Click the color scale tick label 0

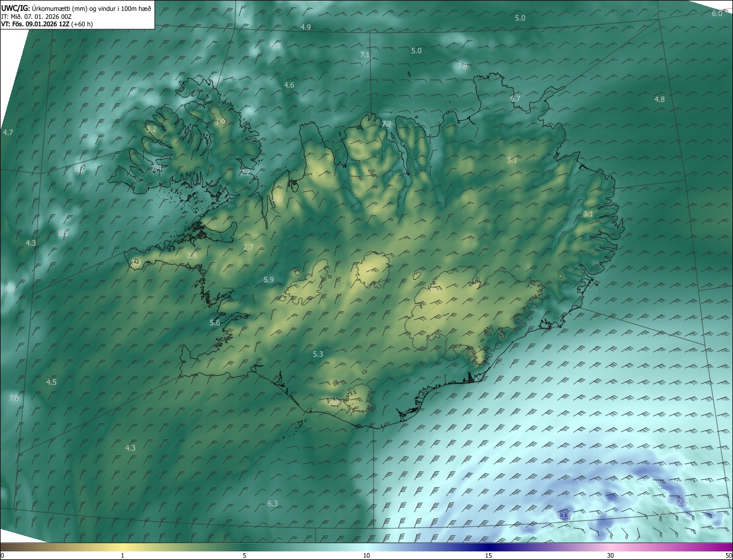point(2,555)
